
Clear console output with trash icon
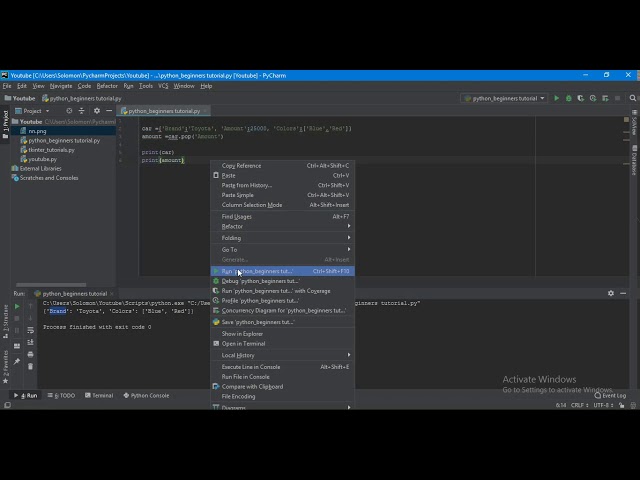point(31,367)
